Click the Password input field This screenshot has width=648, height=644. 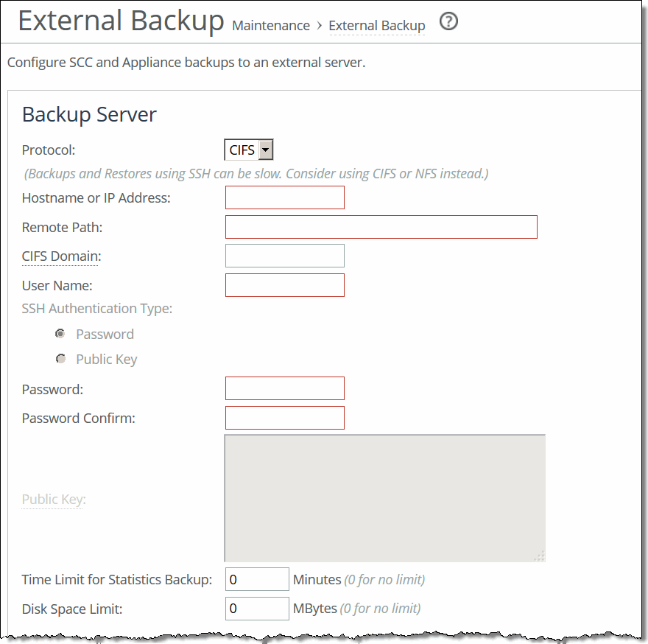click(x=284, y=388)
